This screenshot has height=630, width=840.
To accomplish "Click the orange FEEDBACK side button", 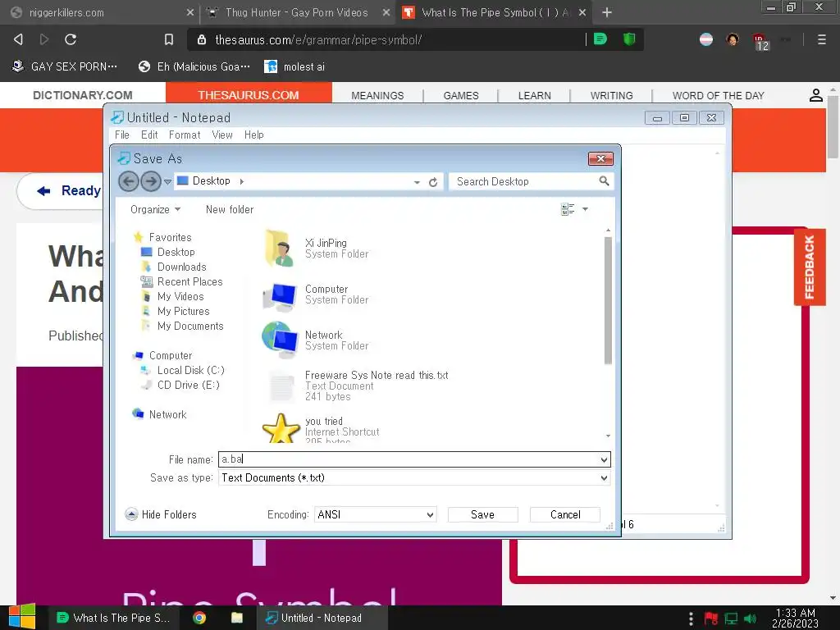I will click(x=810, y=267).
